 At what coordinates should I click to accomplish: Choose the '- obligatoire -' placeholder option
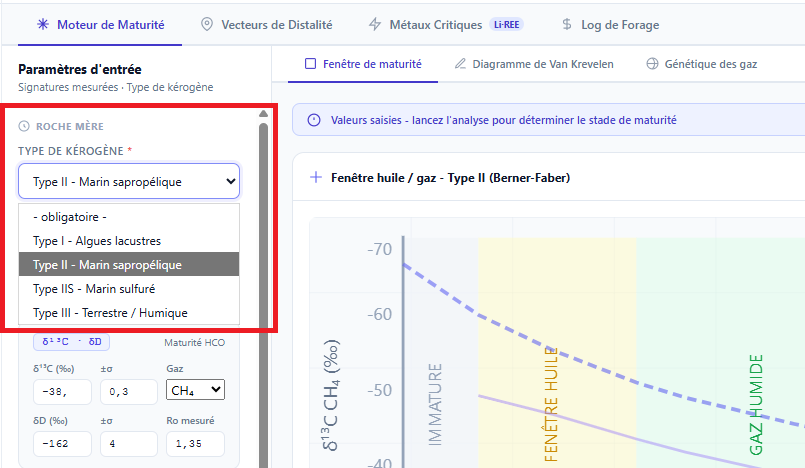pos(129,217)
